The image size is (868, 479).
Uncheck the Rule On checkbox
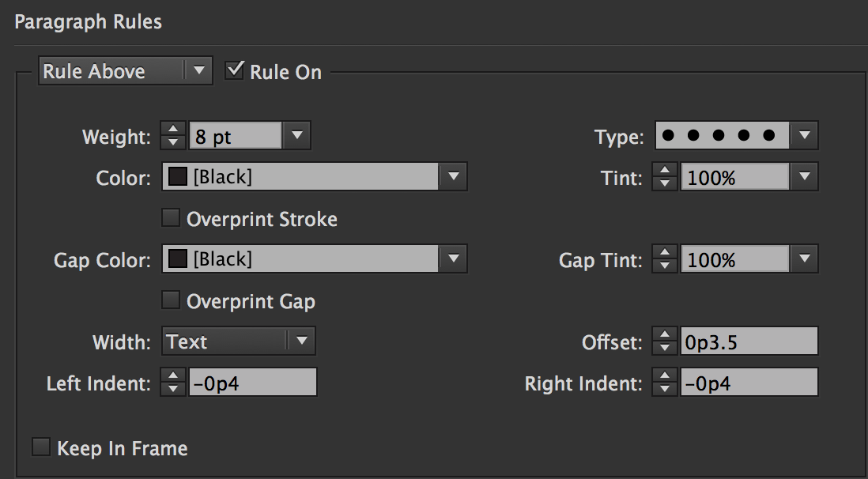pyautogui.click(x=235, y=70)
